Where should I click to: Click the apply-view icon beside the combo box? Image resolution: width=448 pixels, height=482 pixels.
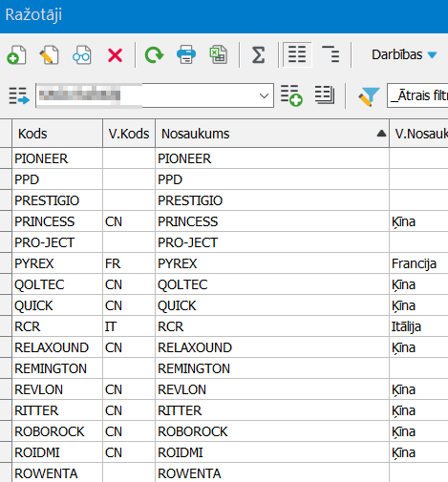coord(19,95)
